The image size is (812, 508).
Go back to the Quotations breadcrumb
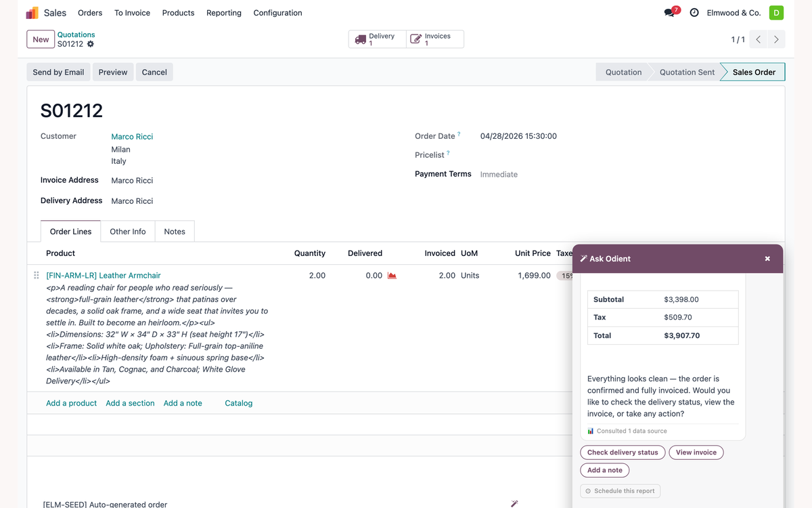pos(76,35)
